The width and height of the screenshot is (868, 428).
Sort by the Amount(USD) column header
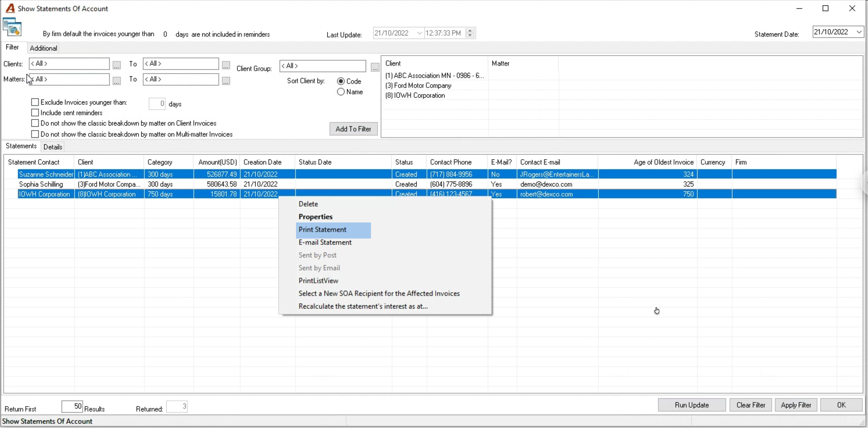click(217, 162)
